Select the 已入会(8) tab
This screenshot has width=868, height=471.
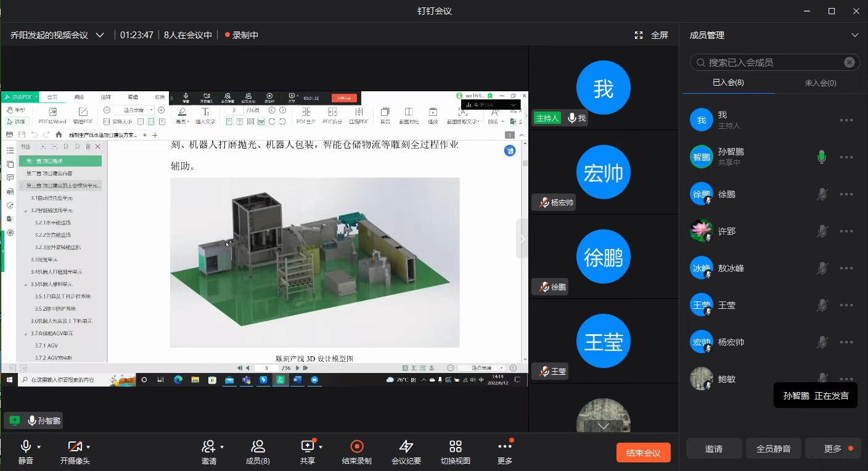[728, 83]
